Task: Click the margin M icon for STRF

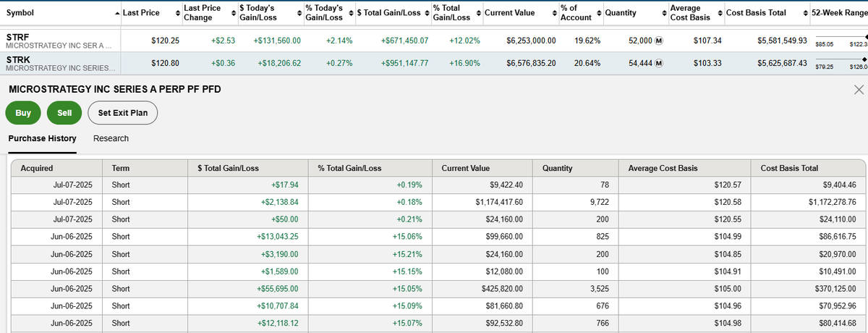Action: click(659, 41)
